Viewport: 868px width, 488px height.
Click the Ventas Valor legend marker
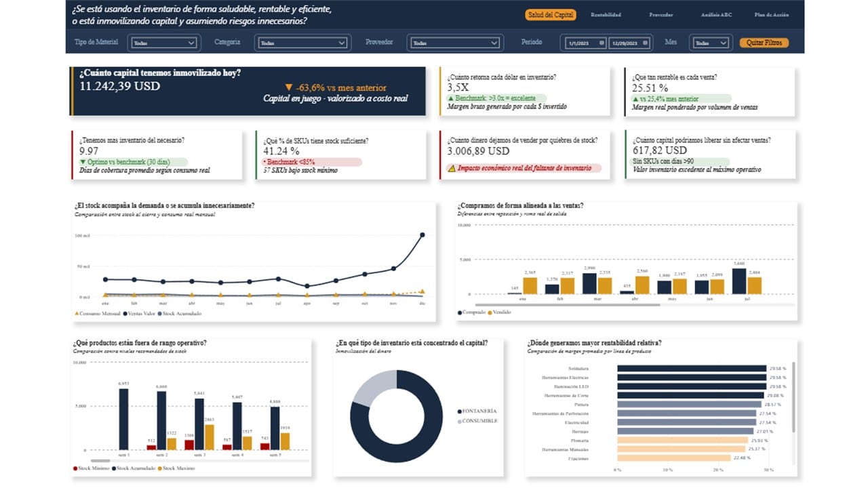click(x=125, y=314)
